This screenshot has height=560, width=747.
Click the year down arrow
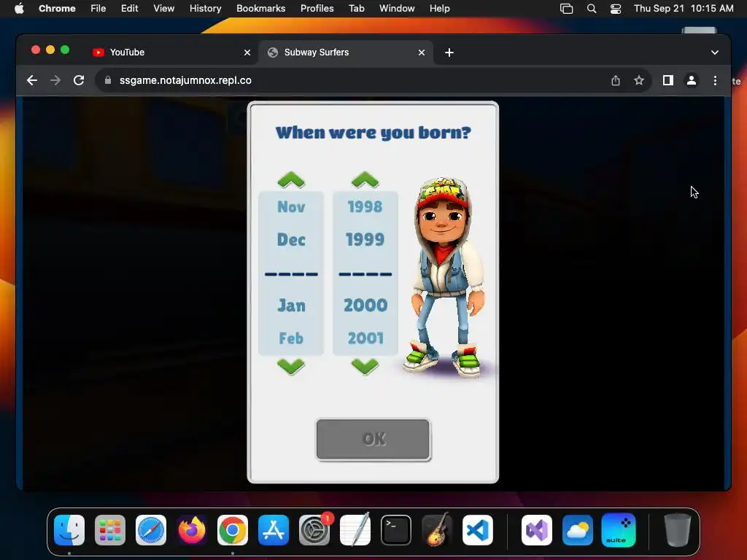[365, 367]
